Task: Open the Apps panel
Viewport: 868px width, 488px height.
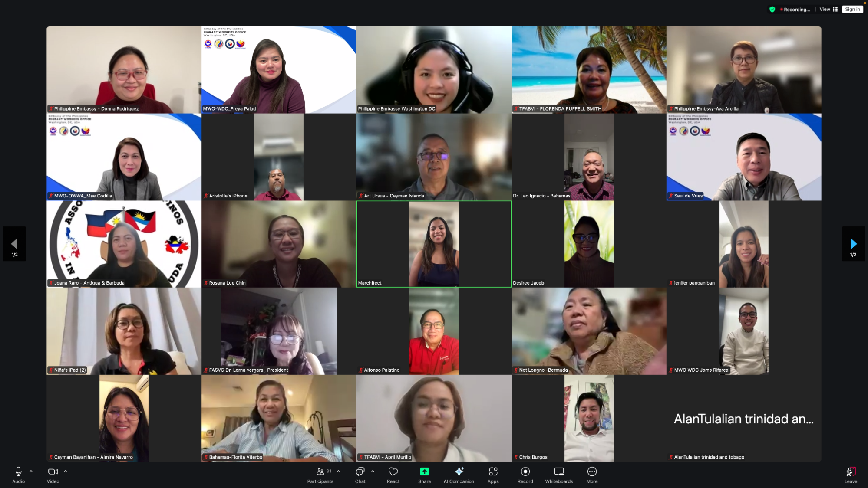Action: point(493,471)
